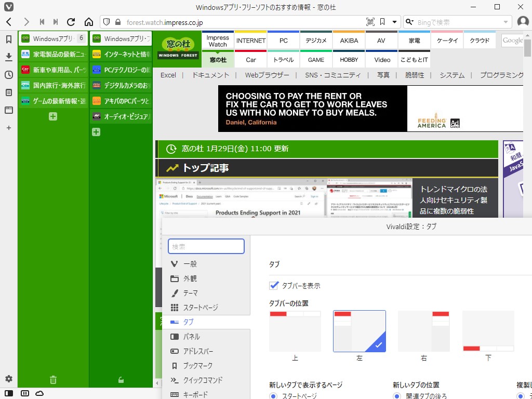
Task: Click the INTERNET category link
Action: [250, 40]
